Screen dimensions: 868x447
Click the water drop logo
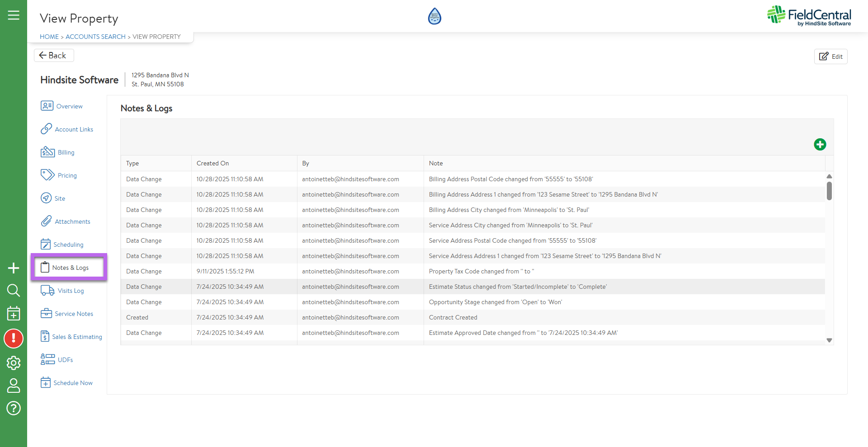[x=434, y=16]
